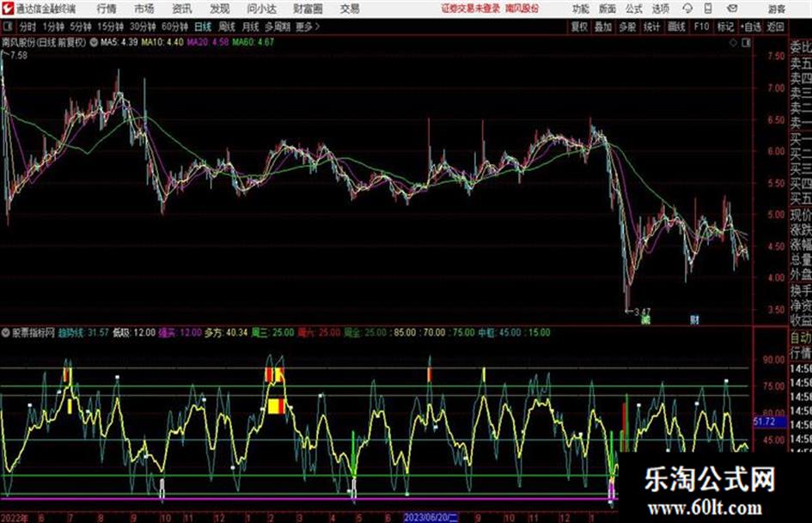Toggle the side panel icon next to diamond

[746, 43]
